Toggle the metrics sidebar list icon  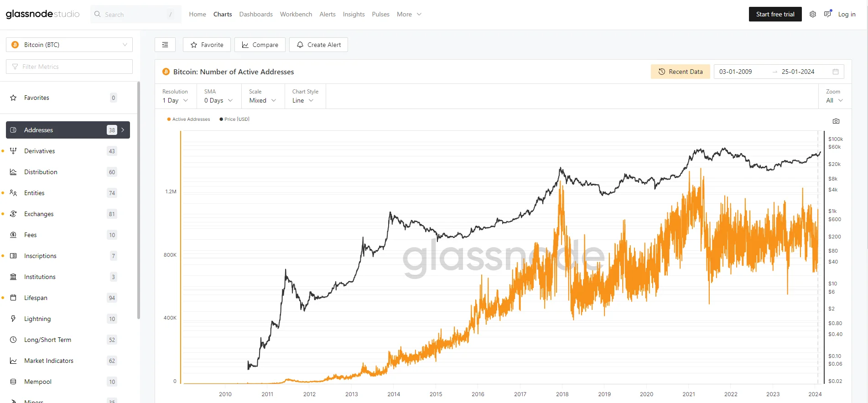165,45
